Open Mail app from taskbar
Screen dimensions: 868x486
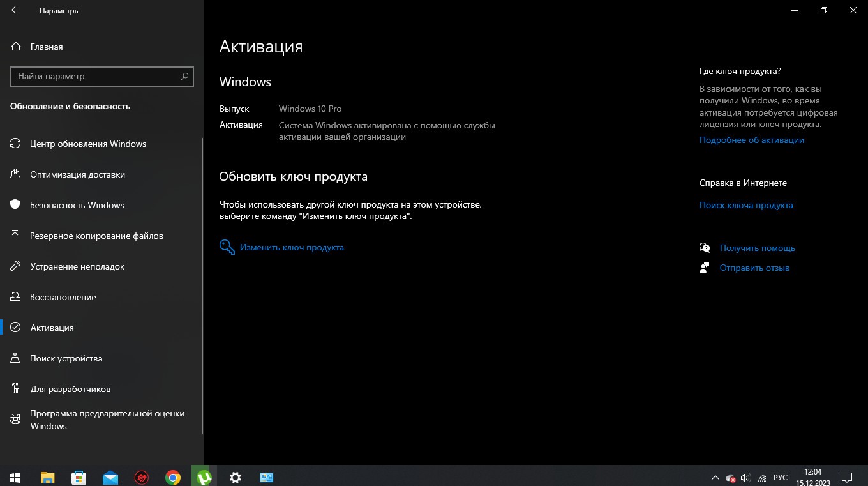click(x=110, y=477)
